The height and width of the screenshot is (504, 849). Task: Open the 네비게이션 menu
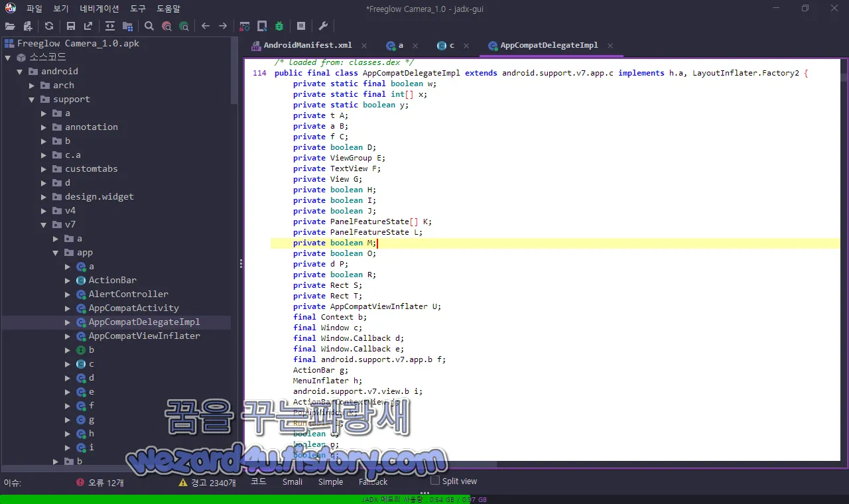coord(99,9)
